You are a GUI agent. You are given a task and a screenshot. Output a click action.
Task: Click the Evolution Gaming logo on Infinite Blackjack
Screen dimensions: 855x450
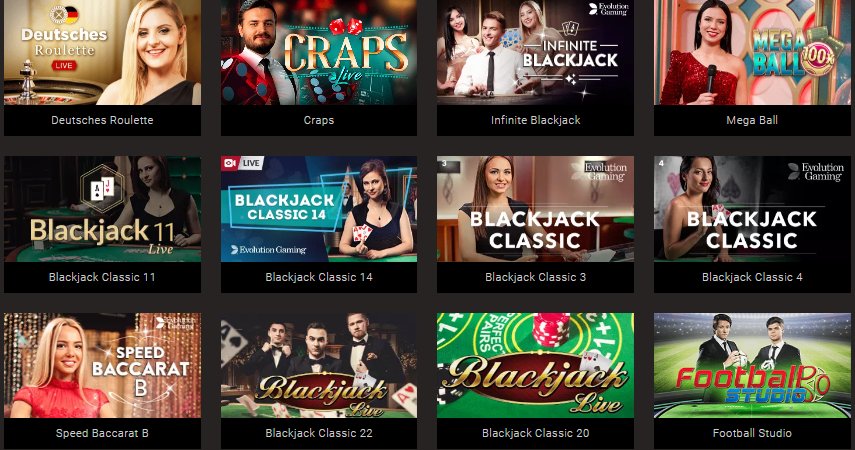(609, 9)
